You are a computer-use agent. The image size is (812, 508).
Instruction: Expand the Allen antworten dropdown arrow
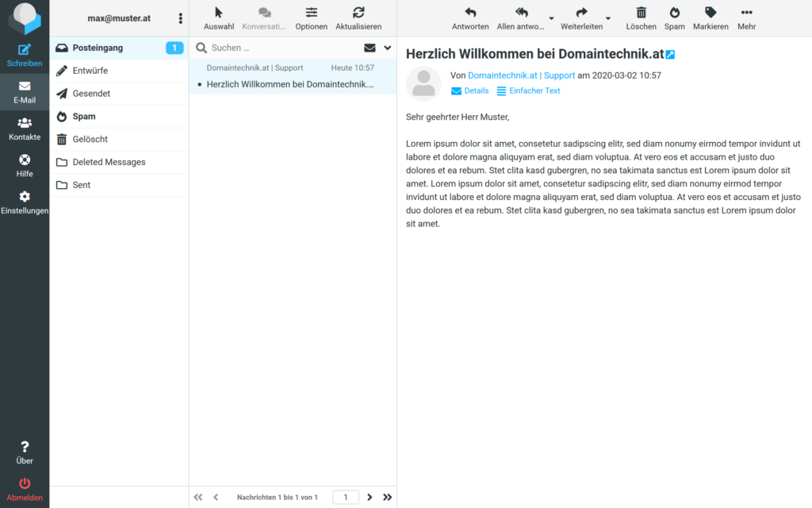(551, 18)
